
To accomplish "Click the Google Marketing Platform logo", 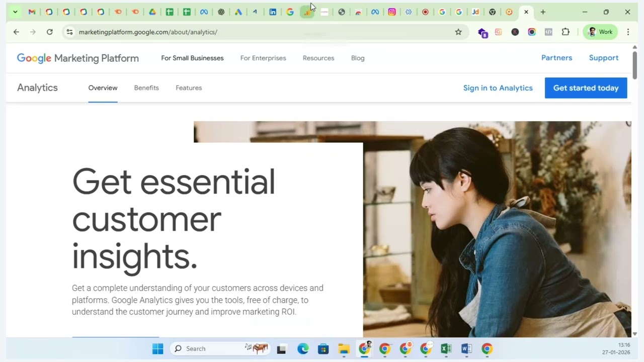I will click(78, 58).
